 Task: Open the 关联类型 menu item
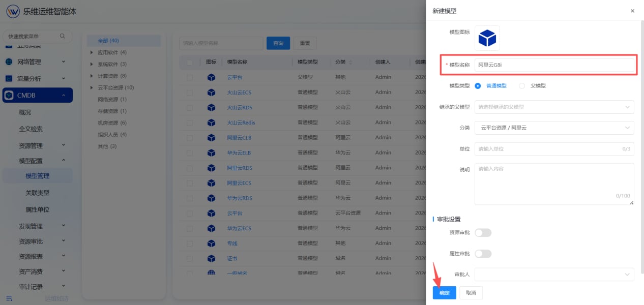pyautogui.click(x=38, y=193)
